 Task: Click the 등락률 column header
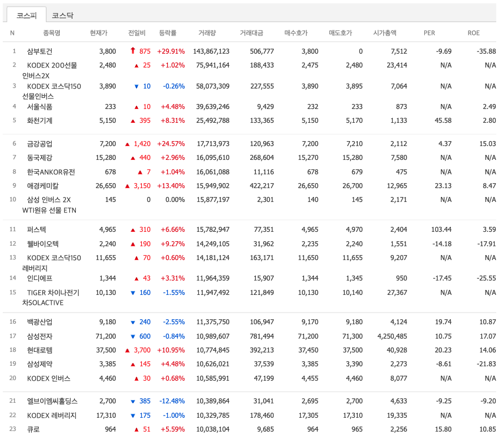tap(168, 33)
